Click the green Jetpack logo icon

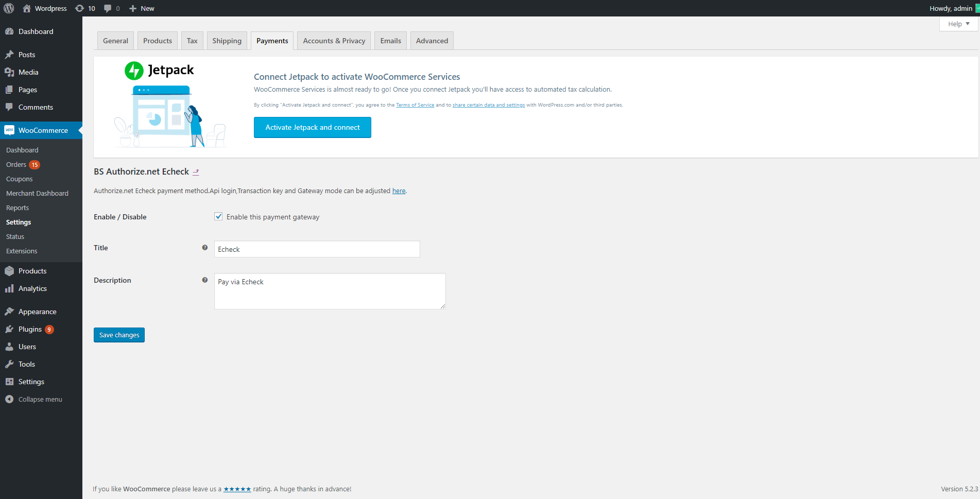pos(134,71)
